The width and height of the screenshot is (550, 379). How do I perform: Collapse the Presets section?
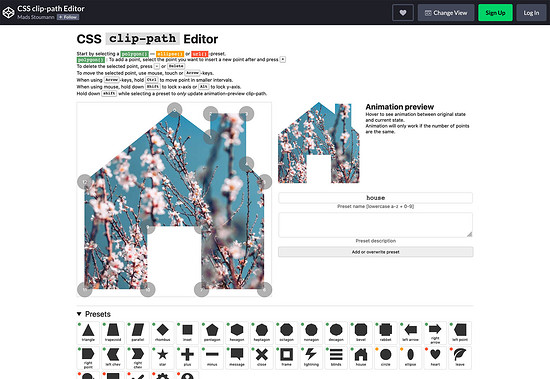tap(94, 314)
